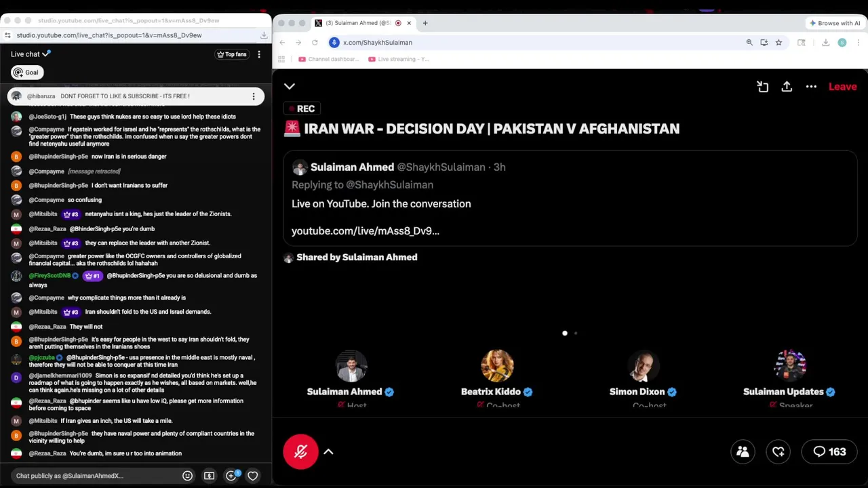Open the Sulaiman Updates speaker avatar
Viewport: 868px width, 488px height.
pos(789,367)
